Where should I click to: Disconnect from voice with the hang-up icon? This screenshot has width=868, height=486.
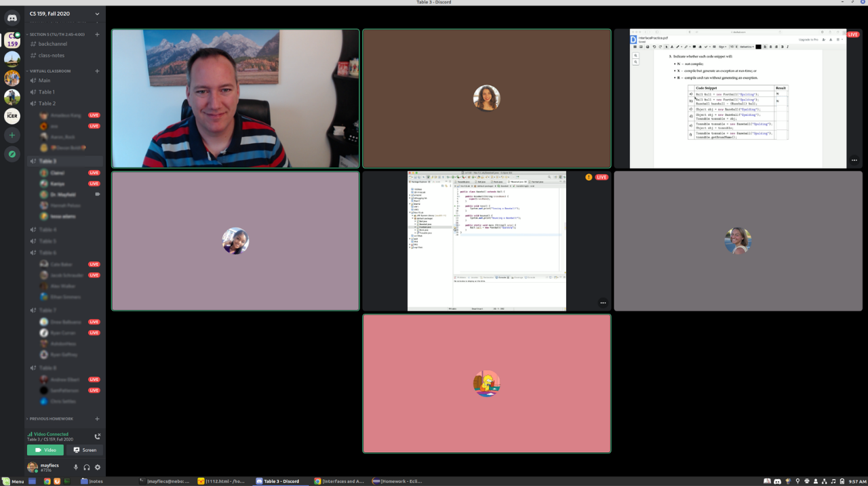click(x=97, y=437)
